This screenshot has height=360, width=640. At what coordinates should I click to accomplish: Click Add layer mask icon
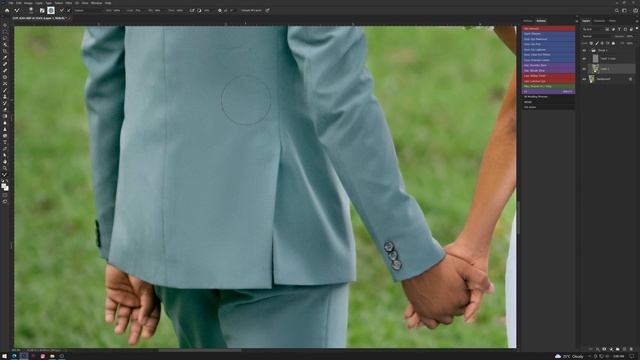pos(604,349)
